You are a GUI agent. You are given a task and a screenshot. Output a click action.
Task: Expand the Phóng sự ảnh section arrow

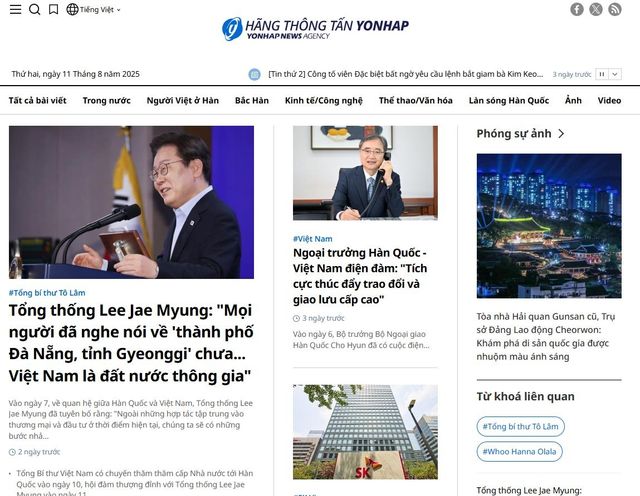(561, 134)
